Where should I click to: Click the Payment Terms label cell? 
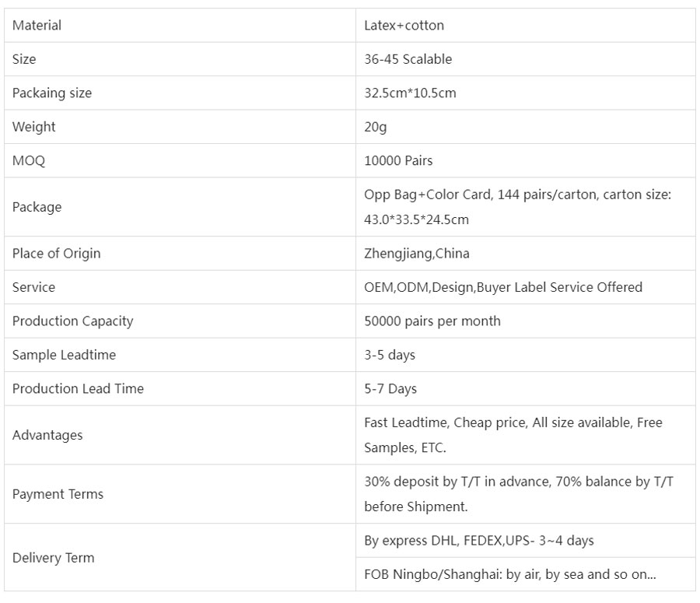tap(58, 494)
